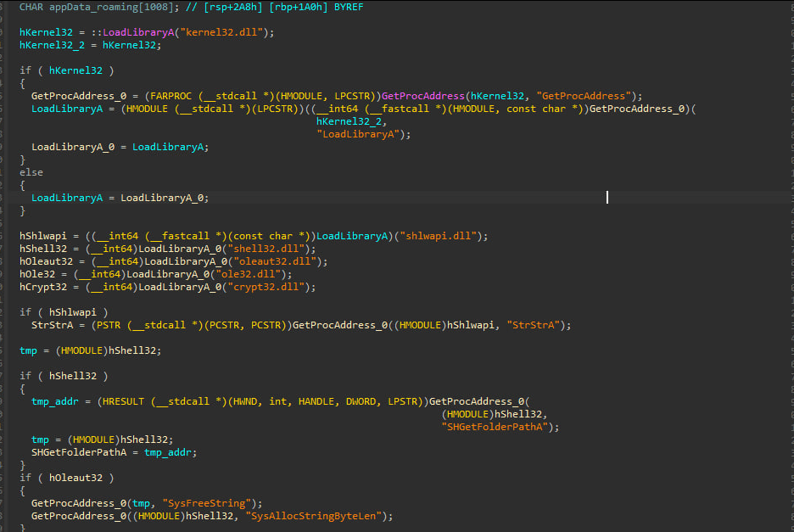This screenshot has height=532, width=794.
Task: Click hKernel32 inside the if condition
Action: (75, 70)
